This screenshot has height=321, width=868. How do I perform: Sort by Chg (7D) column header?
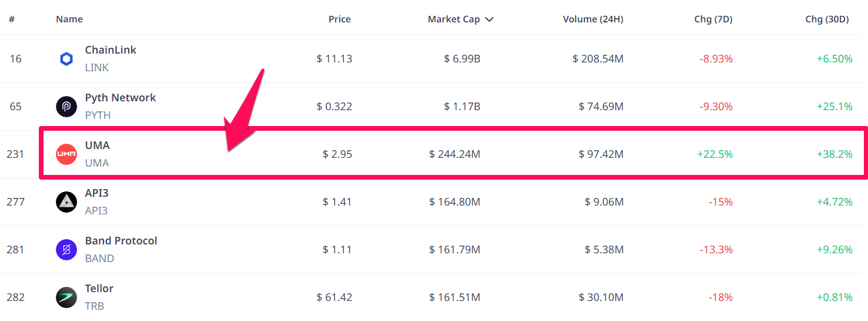[713, 19]
